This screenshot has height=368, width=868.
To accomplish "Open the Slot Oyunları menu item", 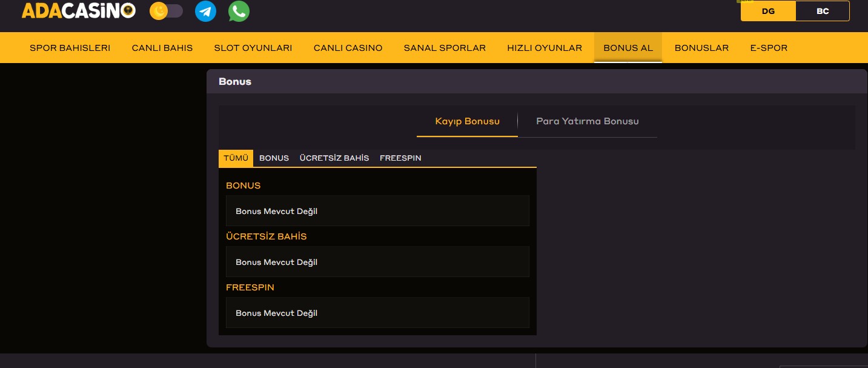I will point(253,48).
